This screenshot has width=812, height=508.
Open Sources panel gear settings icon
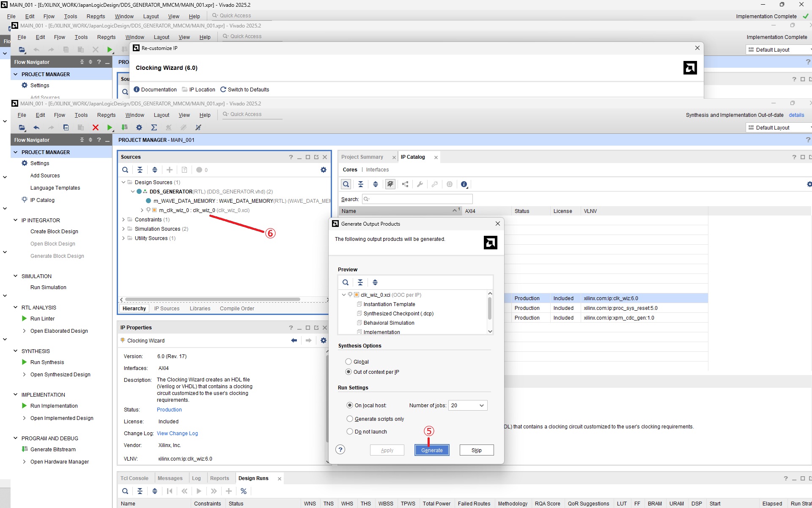(x=324, y=170)
